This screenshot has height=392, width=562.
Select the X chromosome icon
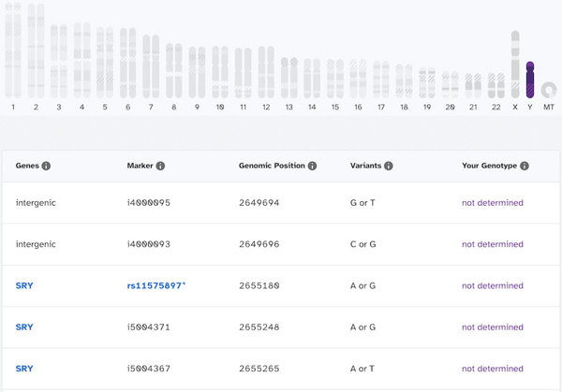tap(515, 65)
